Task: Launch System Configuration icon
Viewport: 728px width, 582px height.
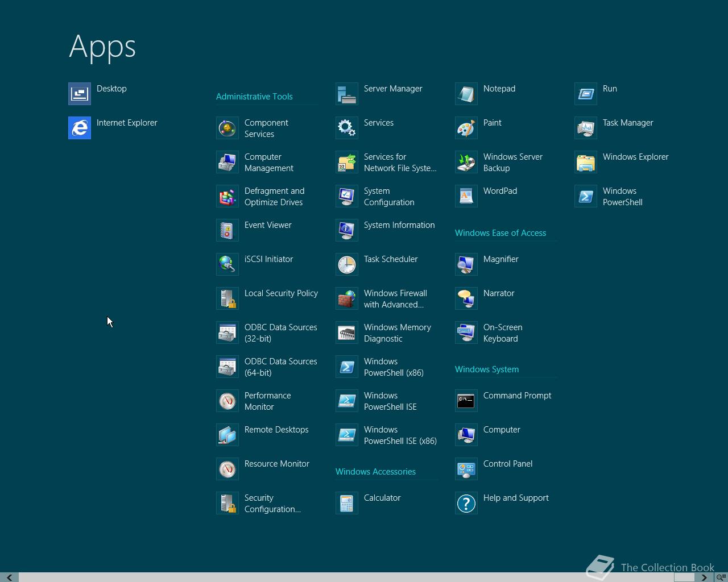Action: [x=347, y=196]
